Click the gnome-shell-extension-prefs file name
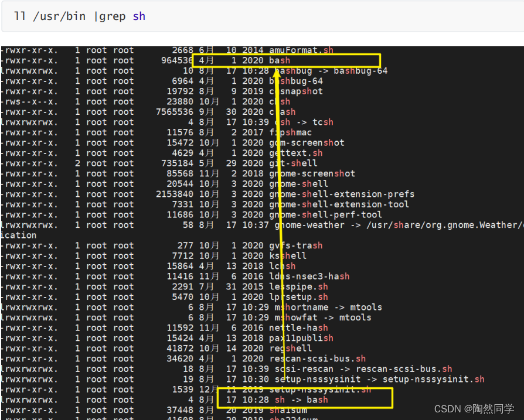Viewport: 524px width, 420px height. point(342,194)
